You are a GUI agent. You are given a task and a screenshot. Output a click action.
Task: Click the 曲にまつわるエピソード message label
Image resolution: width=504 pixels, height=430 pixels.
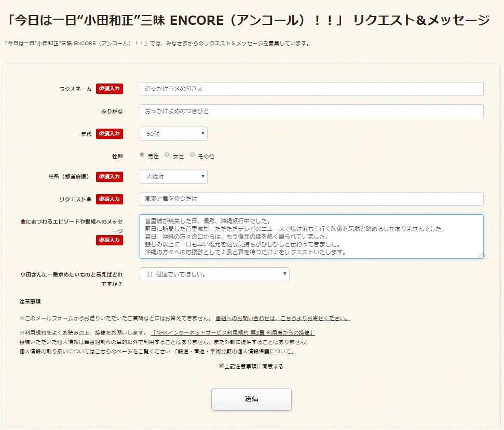[x=71, y=226]
